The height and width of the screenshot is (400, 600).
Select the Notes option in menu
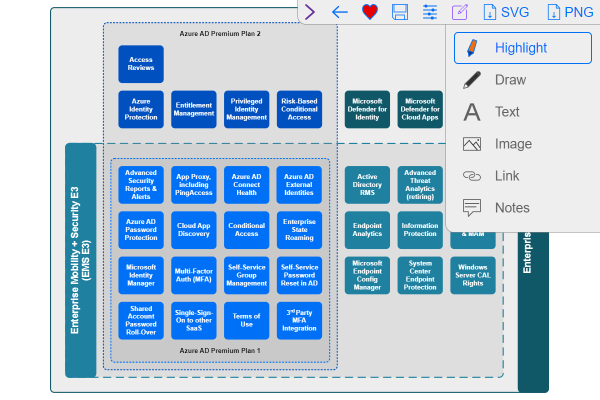(x=523, y=208)
